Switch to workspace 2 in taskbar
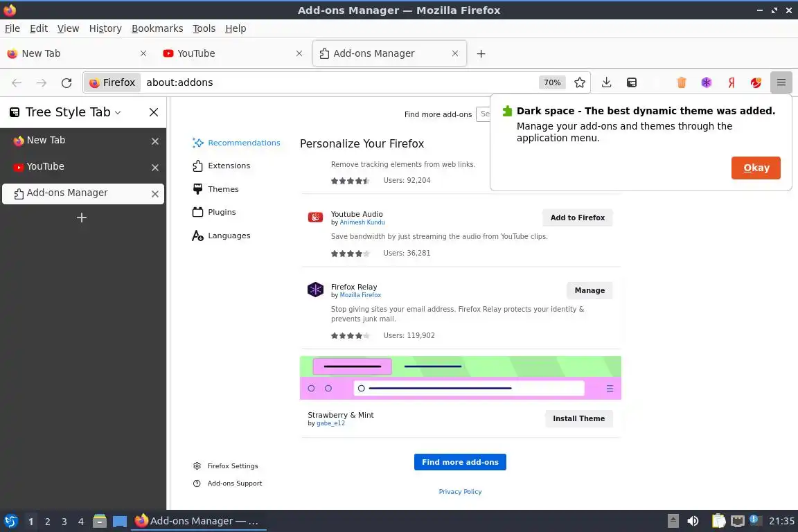Screen dimensions: 798x532 click(47, 522)
